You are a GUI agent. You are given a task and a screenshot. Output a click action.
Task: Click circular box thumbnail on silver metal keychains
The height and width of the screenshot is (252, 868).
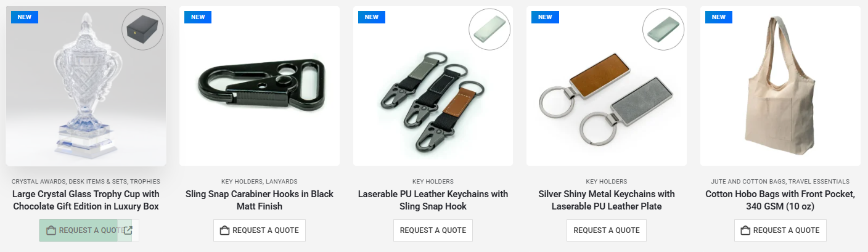[x=663, y=29]
